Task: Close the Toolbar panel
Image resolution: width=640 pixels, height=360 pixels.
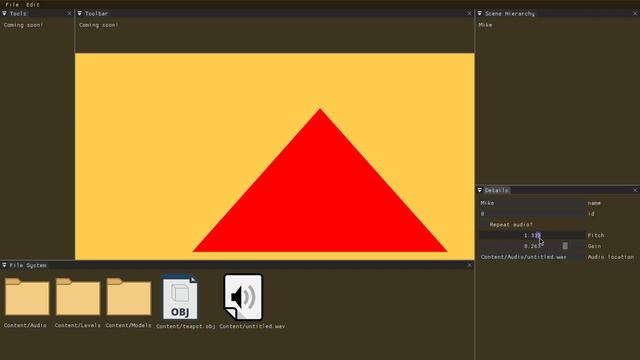Action: [x=469, y=13]
